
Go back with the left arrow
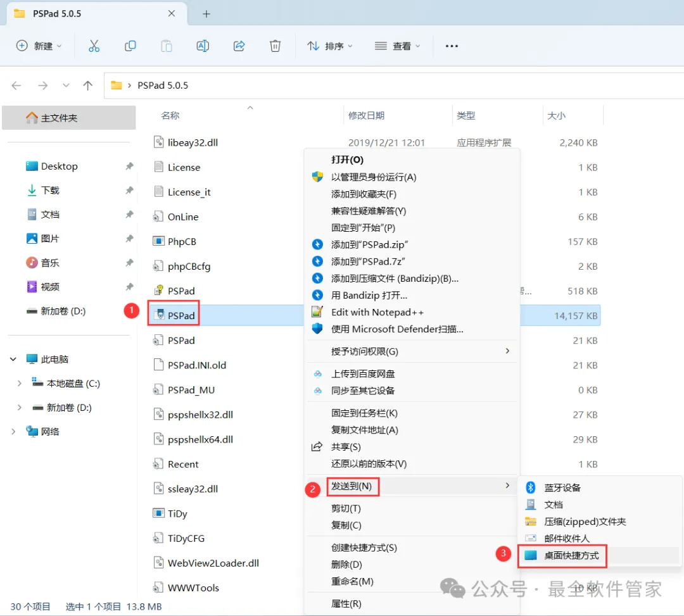pyautogui.click(x=16, y=85)
